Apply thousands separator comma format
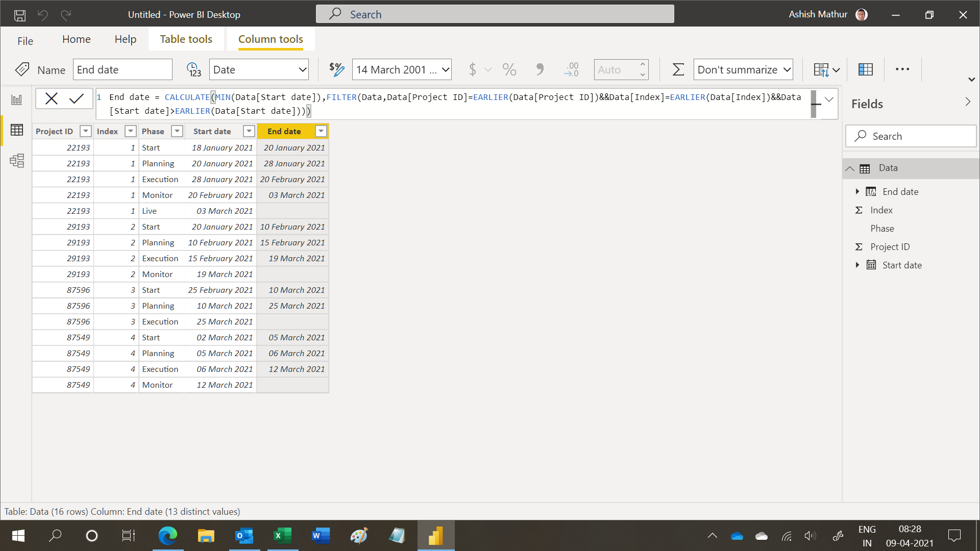 click(540, 69)
